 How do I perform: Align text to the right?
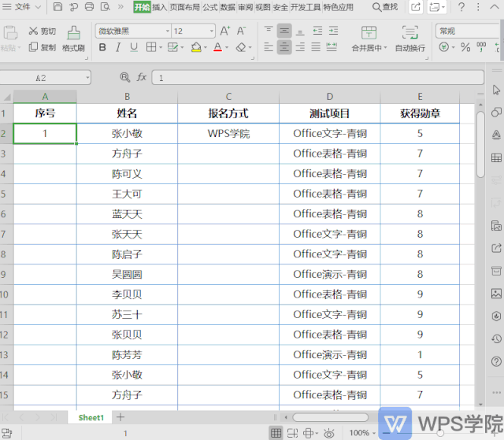click(x=300, y=47)
